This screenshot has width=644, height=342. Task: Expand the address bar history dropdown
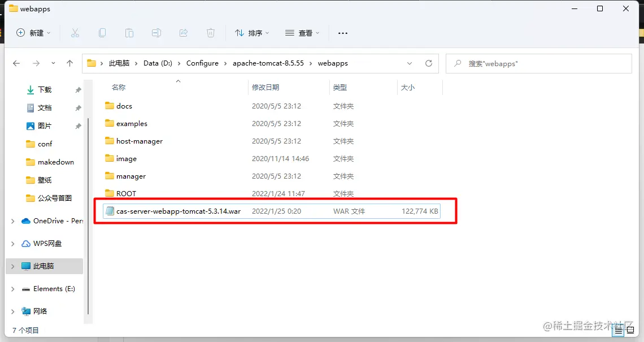coord(410,63)
